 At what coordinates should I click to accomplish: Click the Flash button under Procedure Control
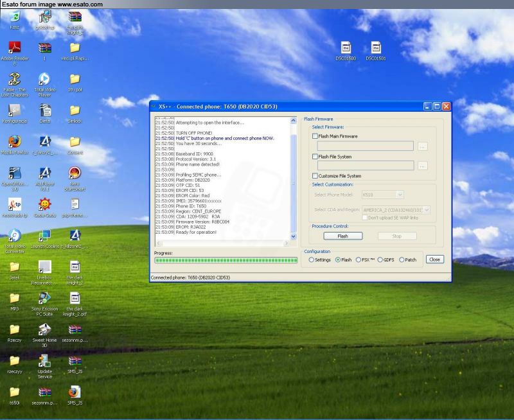click(343, 236)
